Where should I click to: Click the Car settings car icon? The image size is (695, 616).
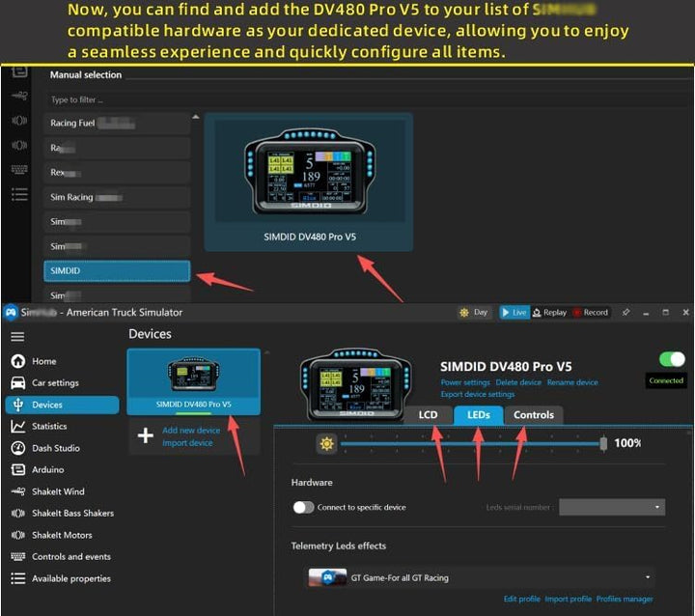point(18,382)
